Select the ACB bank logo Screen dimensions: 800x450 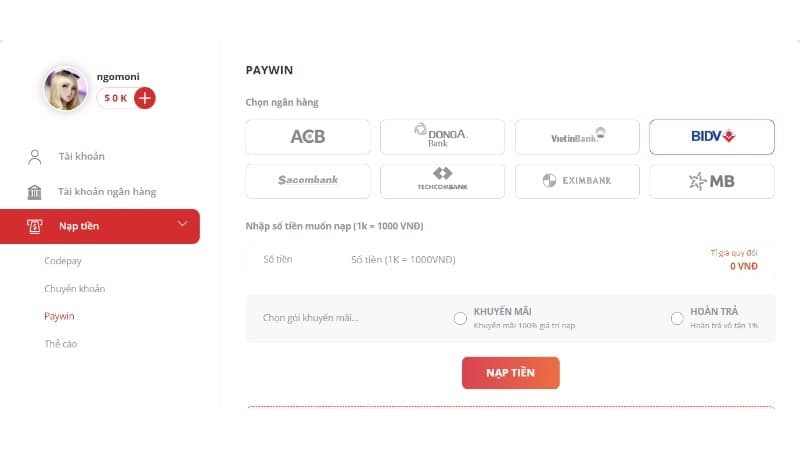point(307,137)
